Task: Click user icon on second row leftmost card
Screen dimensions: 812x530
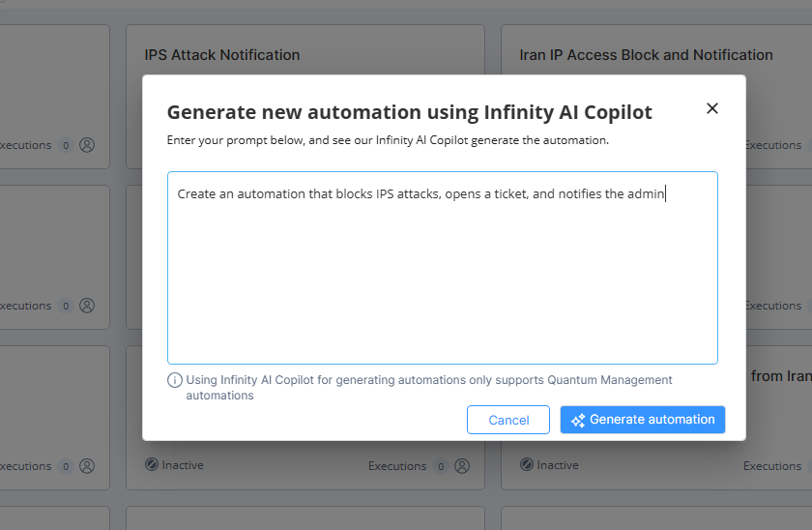Action: 87,306
